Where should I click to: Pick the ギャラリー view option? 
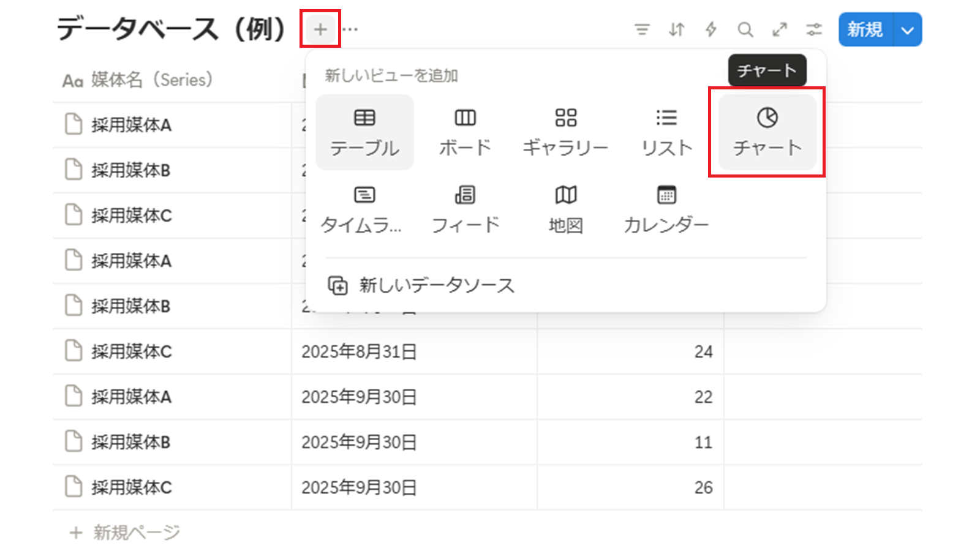(x=565, y=132)
